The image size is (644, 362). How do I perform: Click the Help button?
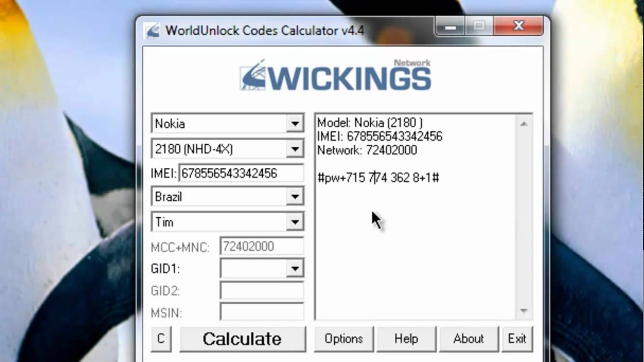click(406, 339)
